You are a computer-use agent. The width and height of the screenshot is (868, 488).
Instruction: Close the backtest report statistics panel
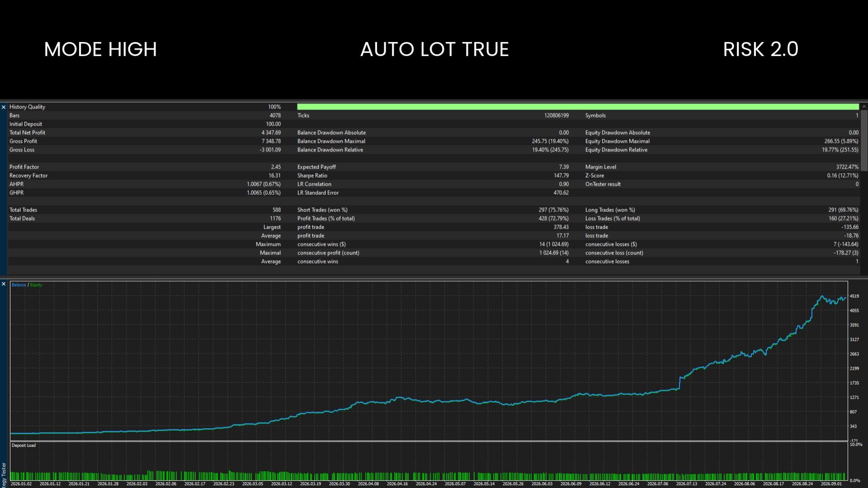tap(4, 107)
